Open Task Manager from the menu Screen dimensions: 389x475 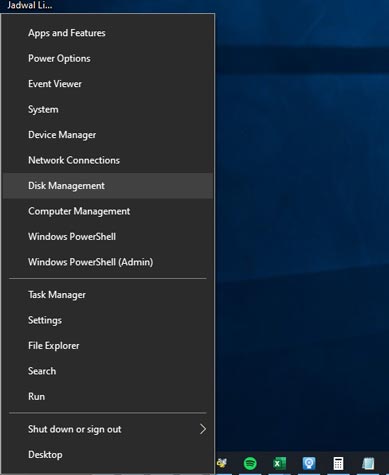point(108,295)
